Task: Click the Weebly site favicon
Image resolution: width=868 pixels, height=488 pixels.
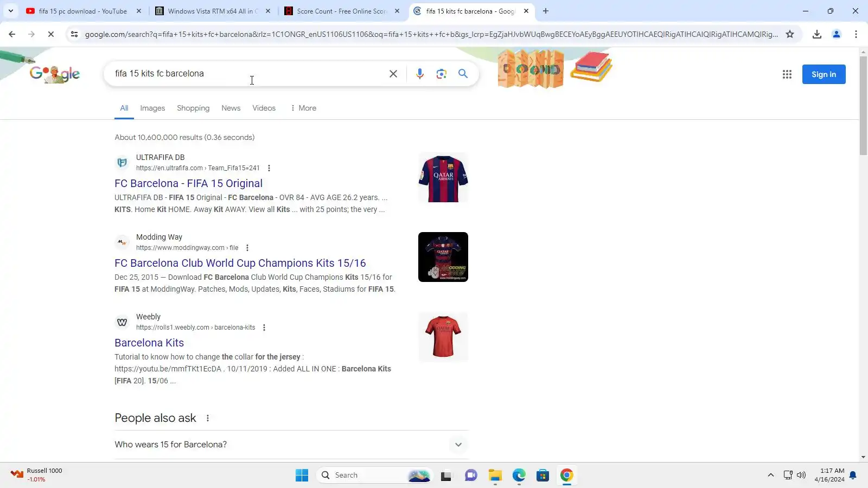Action: (122, 322)
